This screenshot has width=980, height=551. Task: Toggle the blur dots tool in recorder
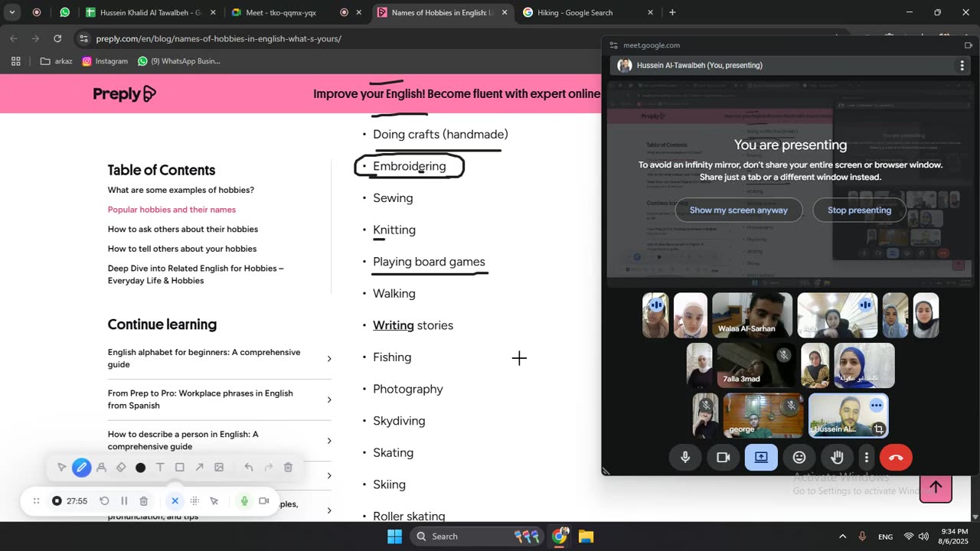(194, 501)
